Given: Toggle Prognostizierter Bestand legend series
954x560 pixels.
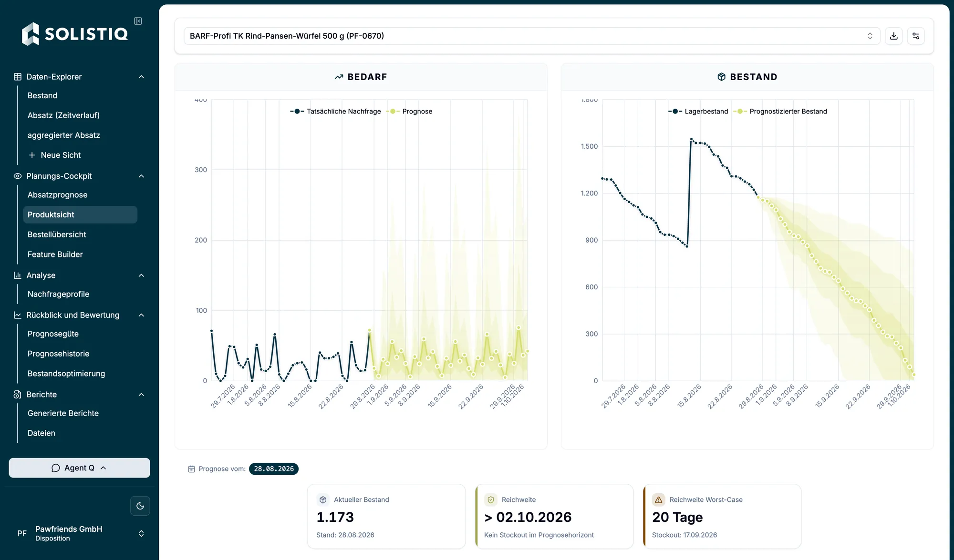Looking at the screenshot, I should point(780,111).
